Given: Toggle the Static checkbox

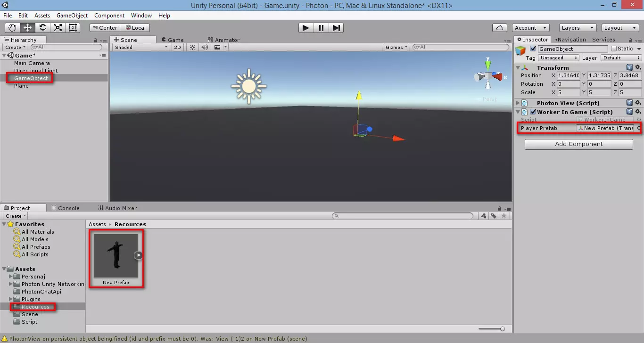Looking at the screenshot, I should point(614,49).
